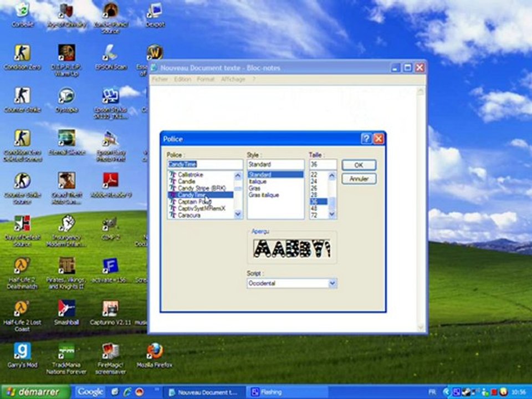Open the Epson Stylus printer desktop shortcut
The height and width of the screenshot is (399, 532).
pyautogui.click(x=111, y=103)
